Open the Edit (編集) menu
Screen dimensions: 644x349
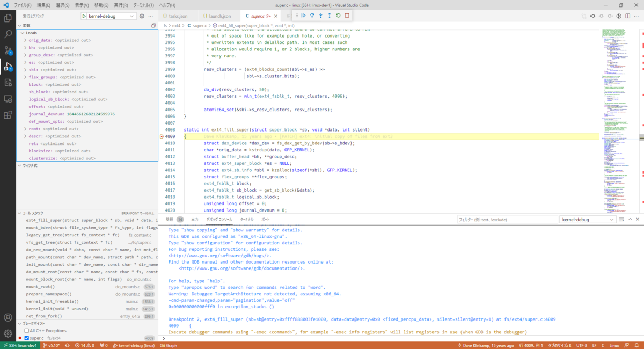click(42, 5)
